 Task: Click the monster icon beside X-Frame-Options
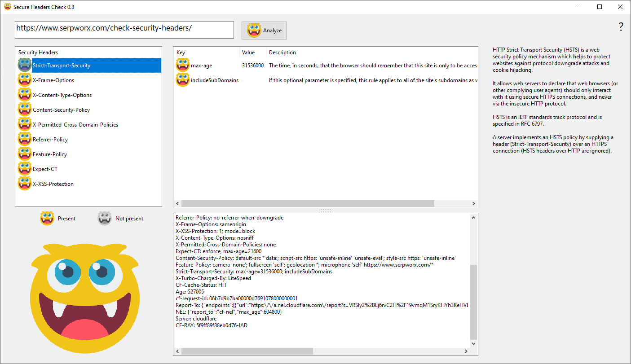coord(24,80)
